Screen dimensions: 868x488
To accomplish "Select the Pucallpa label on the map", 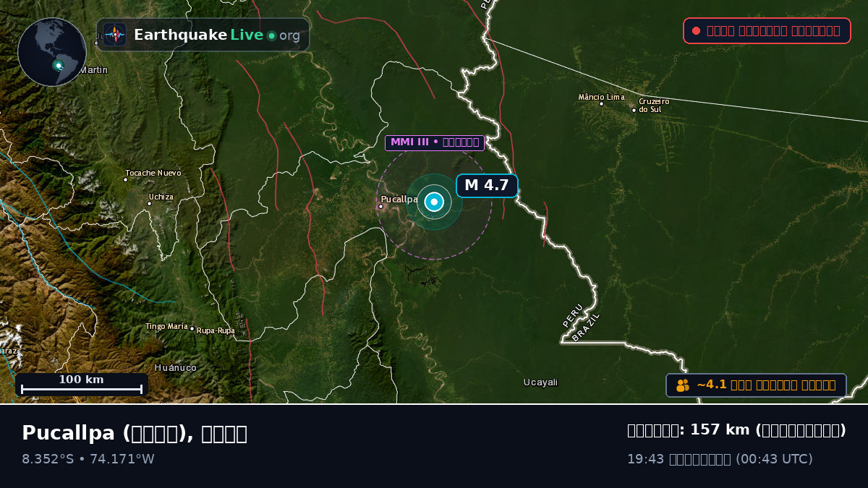I will coord(399,199).
